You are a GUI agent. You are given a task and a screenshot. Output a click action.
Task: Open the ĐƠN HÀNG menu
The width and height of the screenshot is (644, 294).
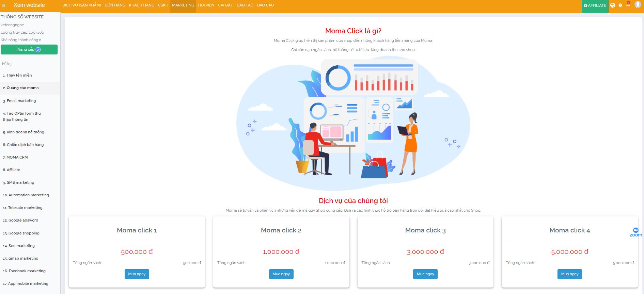pos(115,5)
